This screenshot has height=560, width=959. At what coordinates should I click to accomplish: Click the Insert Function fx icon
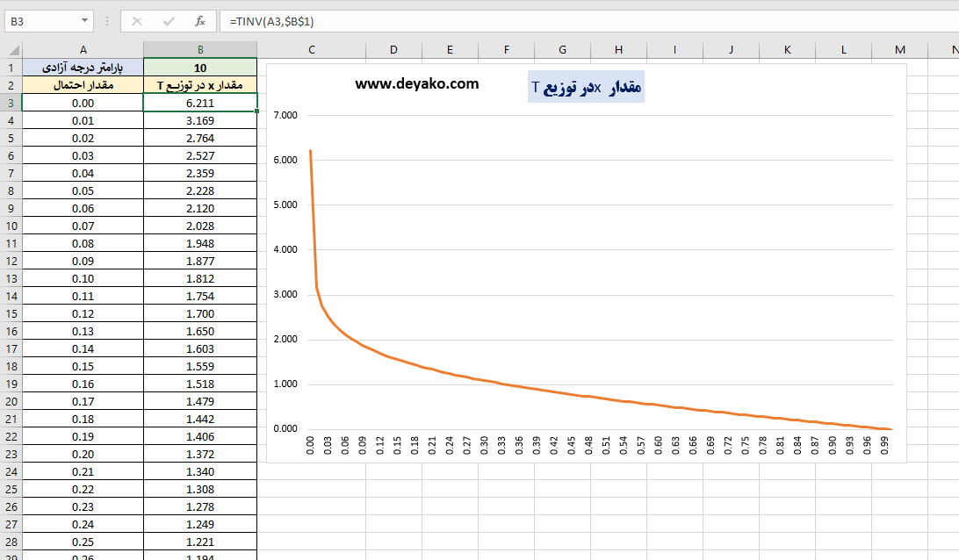coord(200,20)
